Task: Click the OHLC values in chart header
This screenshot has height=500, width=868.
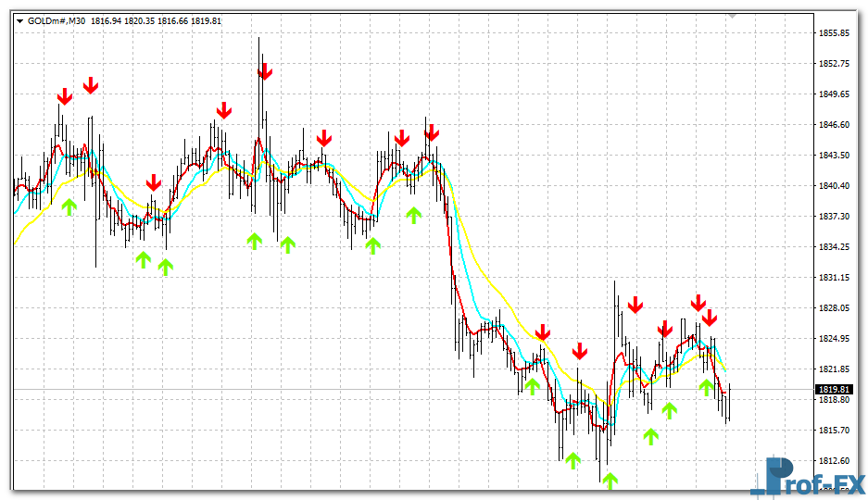Action: pos(156,20)
